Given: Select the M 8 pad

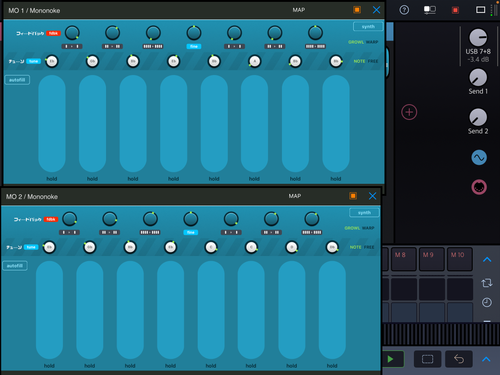Looking at the screenshot, I should coord(404,259).
